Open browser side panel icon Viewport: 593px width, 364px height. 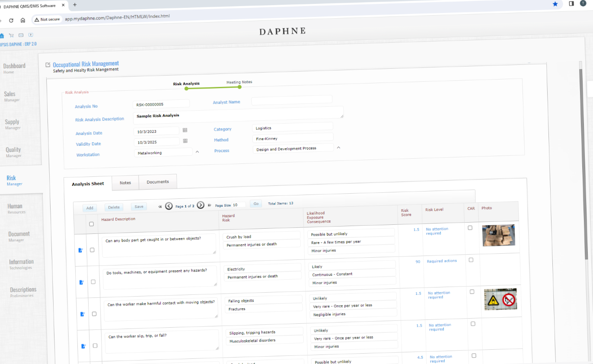(571, 3)
